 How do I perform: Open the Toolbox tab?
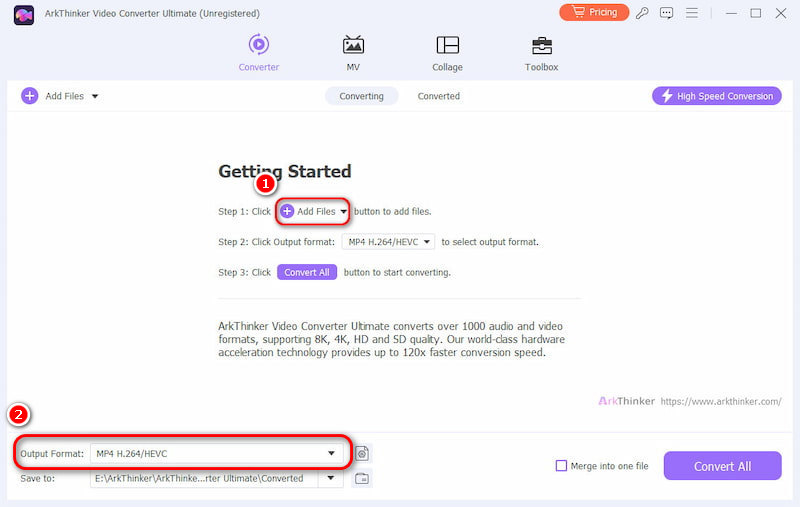(541, 53)
